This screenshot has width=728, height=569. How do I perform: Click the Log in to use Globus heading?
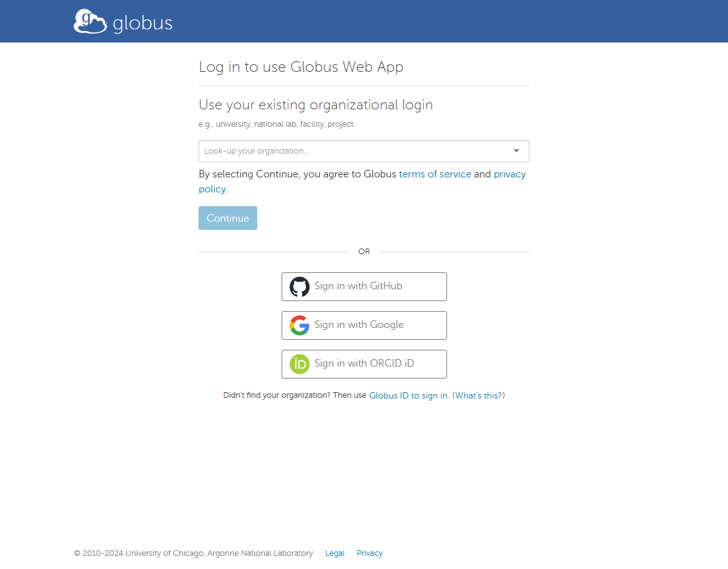(x=301, y=67)
